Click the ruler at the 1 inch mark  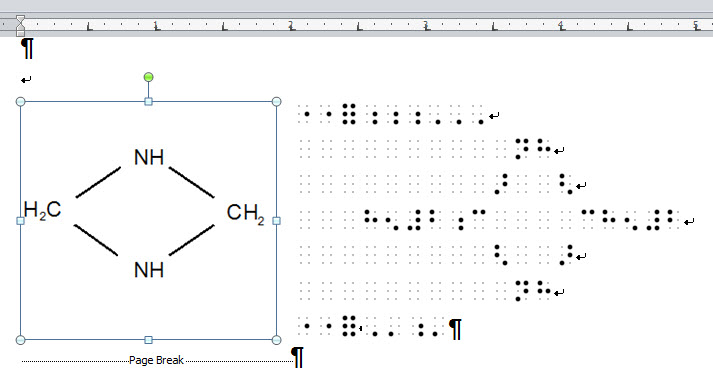(x=156, y=25)
